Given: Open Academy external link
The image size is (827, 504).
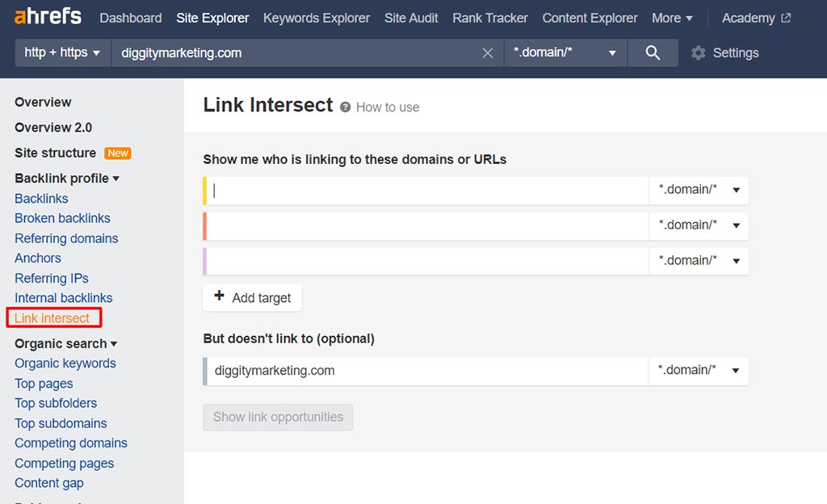Looking at the screenshot, I should (x=756, y=18).
